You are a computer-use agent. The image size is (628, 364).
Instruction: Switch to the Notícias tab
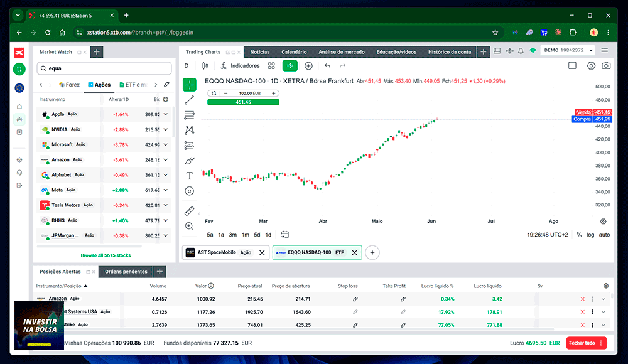pos(260,52)
